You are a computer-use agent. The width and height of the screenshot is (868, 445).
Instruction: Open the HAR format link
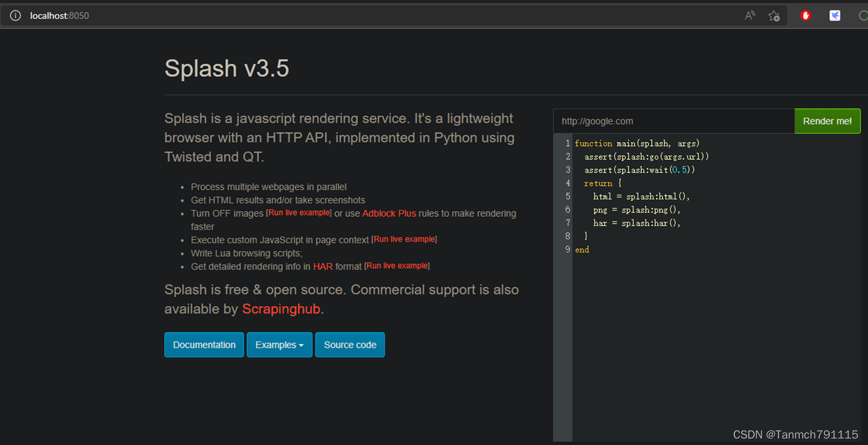click(x=323, y=266)
